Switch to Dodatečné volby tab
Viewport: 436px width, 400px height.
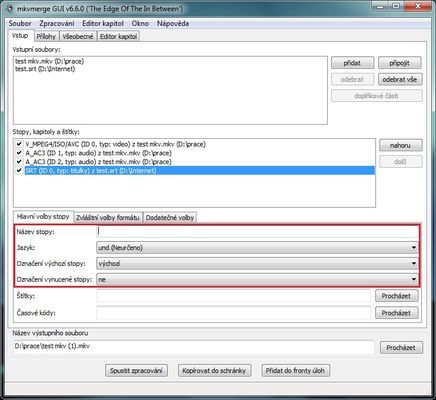coord(170,218)
